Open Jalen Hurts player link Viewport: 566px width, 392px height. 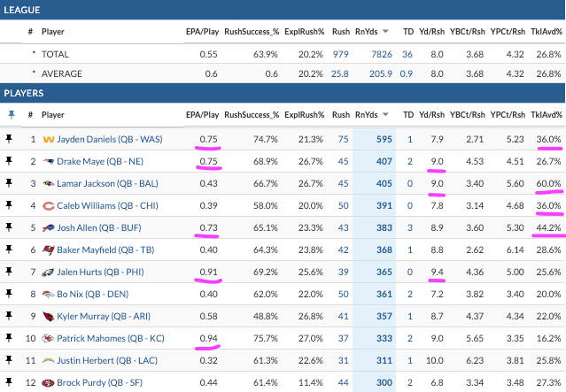point(100,272)
